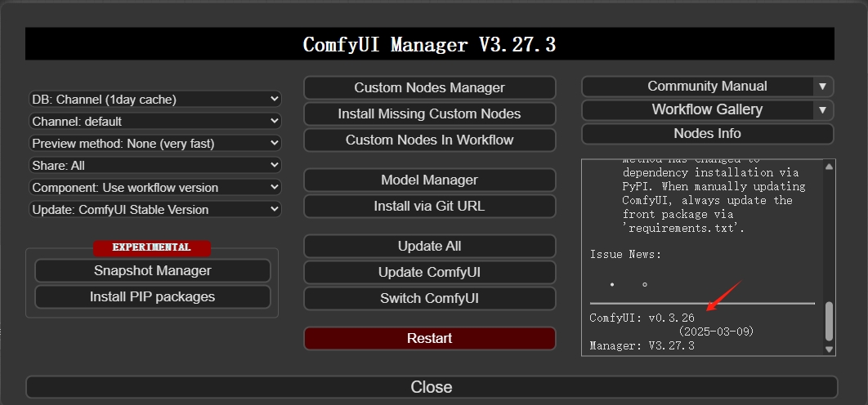
Task: Expand the DB Channel cache dropdown
Action: (155, 100)
